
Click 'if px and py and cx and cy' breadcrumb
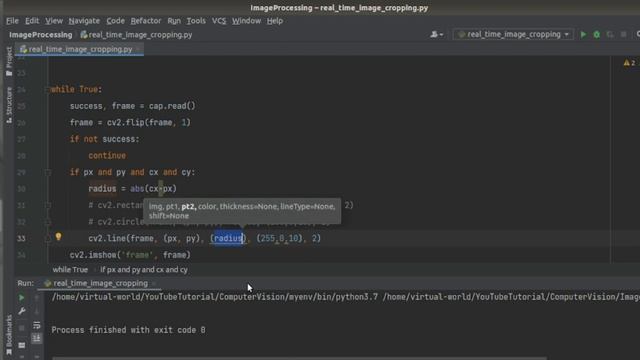click(144, 270)
